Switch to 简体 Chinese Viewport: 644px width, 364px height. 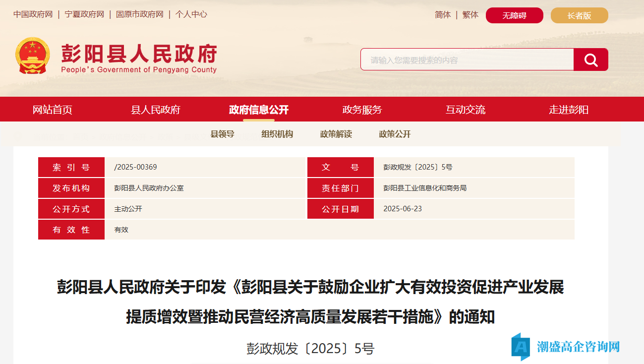[x=443, y=15]
